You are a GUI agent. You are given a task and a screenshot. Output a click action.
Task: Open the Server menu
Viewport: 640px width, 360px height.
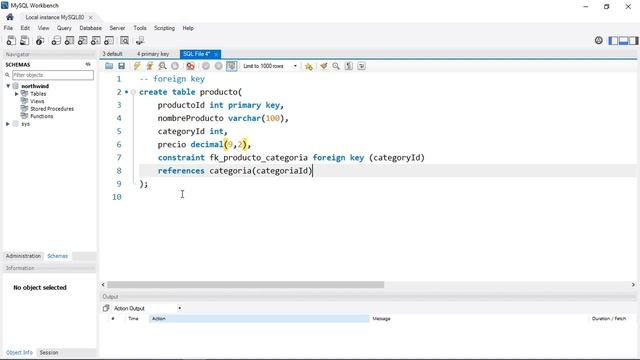tap(117, 28)
